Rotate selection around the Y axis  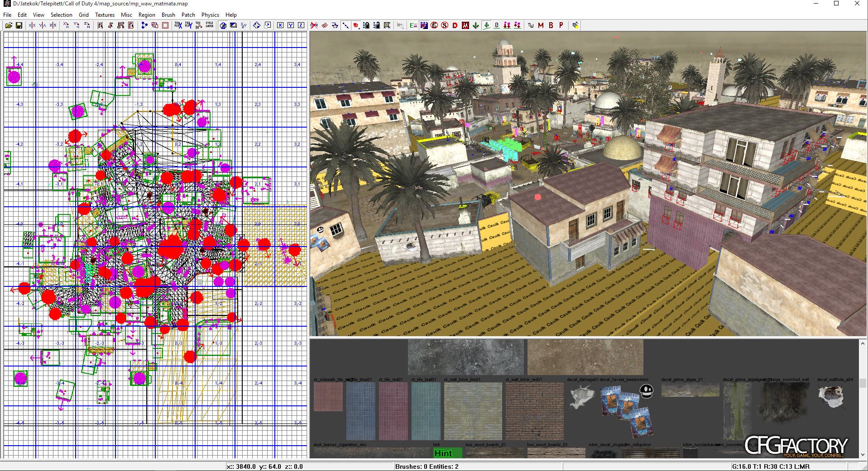[x=77, y=25]
